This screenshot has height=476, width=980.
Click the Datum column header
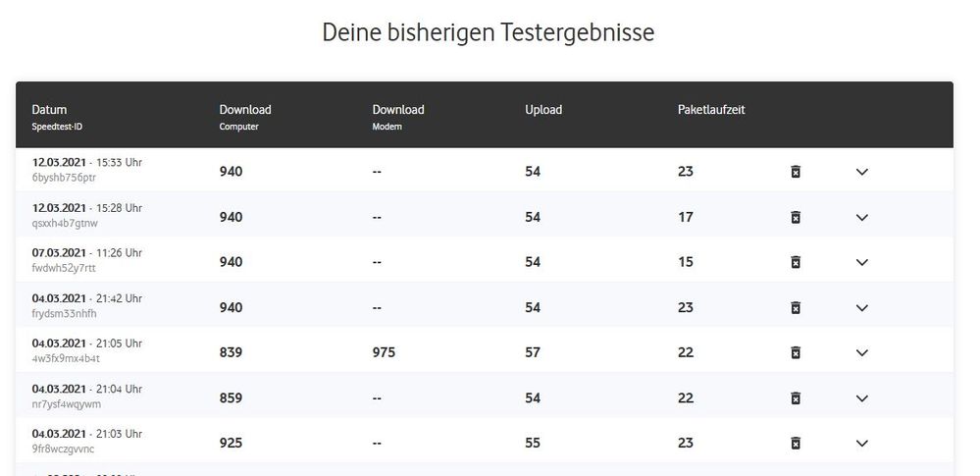[x=49, y=110]
